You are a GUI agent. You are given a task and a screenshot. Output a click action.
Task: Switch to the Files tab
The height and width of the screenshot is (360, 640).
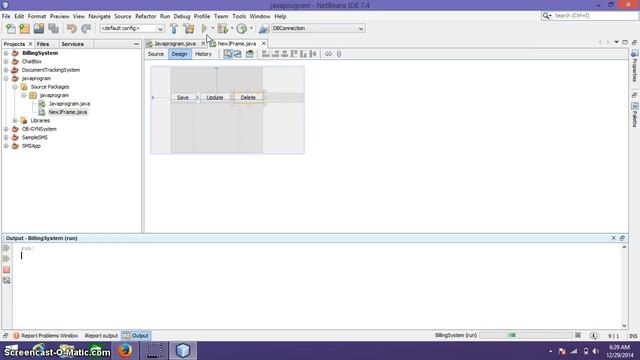(42, 44)
